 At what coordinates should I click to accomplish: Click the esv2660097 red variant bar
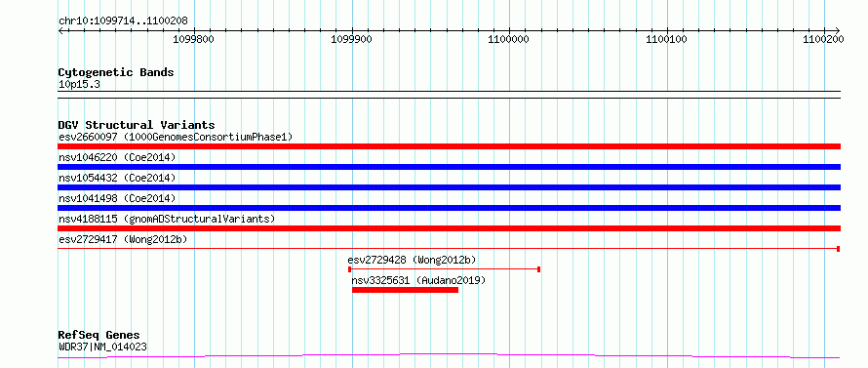[x=449, y=146]
